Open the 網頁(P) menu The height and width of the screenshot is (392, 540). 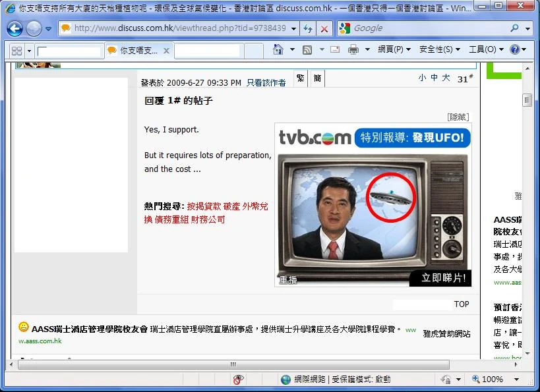click(x=394, y=49)
